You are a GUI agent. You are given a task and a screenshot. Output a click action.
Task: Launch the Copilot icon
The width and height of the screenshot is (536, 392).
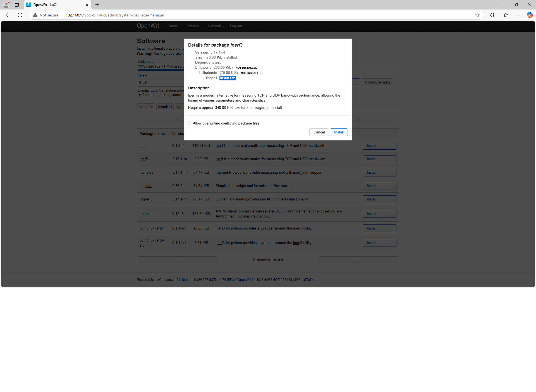coord(530,15)
